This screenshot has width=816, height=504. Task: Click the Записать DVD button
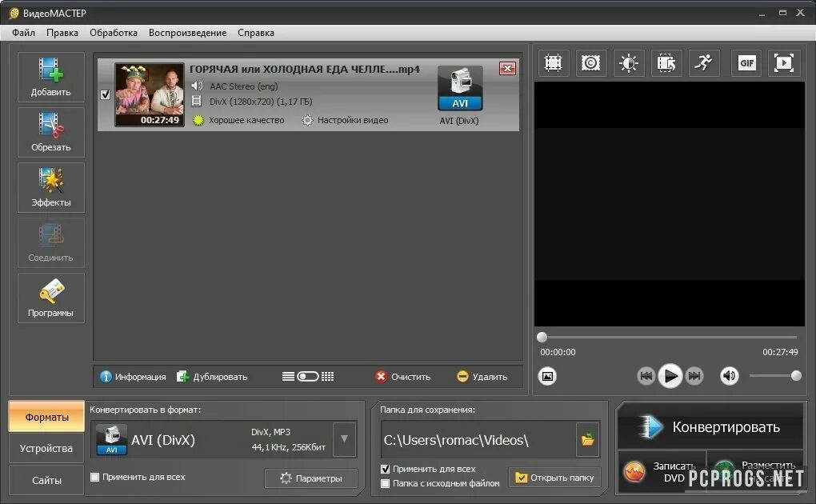662,472
